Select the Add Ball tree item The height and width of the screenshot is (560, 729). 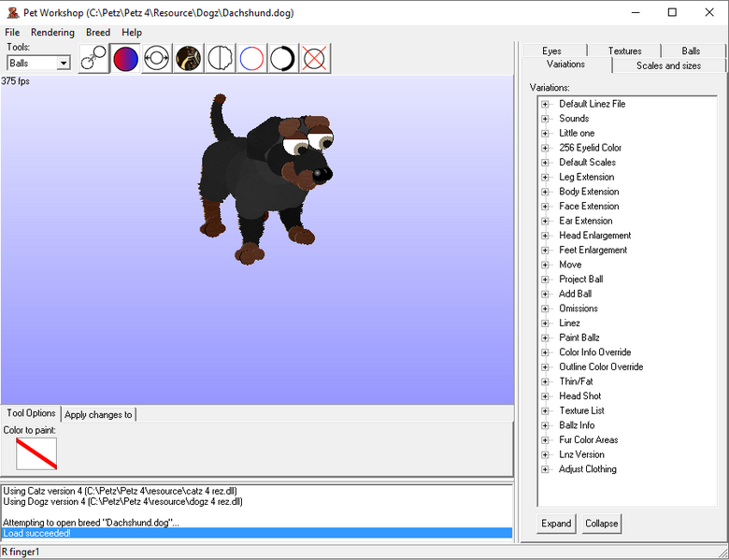(x=575, y=294)
